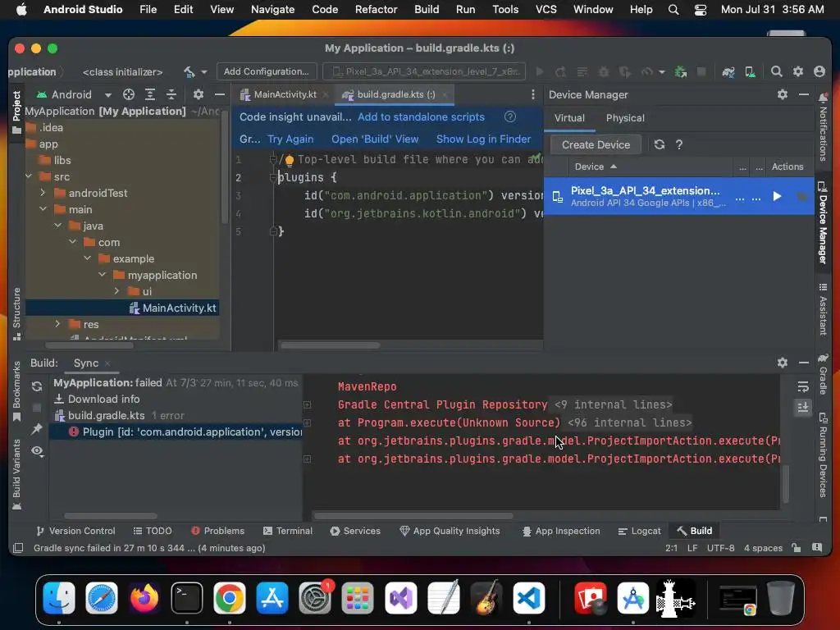Click Open 'Build' View link

click(x=375, y=139)
